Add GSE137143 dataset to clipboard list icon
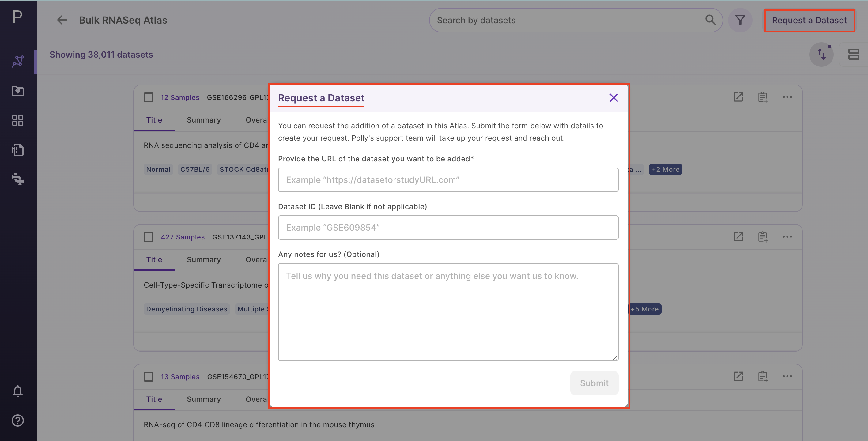This screenshot has height=441, width=868. [763, 237]
